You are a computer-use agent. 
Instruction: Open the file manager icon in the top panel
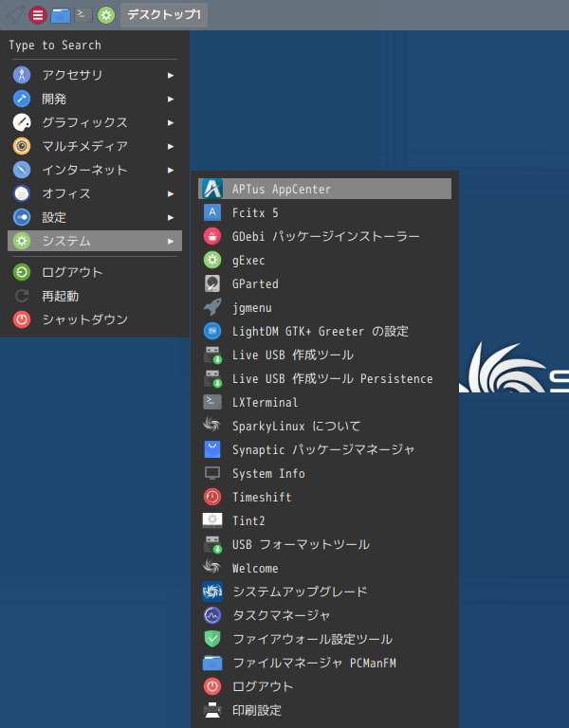[x=61, y=15]
